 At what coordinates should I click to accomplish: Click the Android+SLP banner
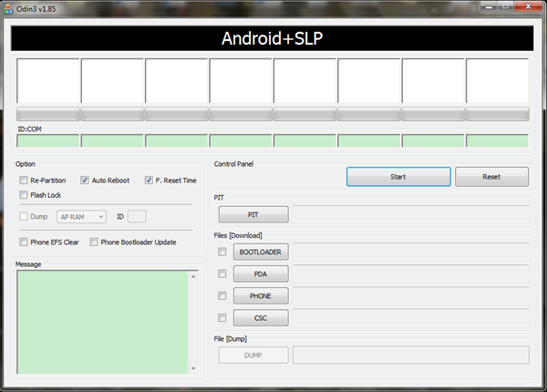(x=272, y=38)
